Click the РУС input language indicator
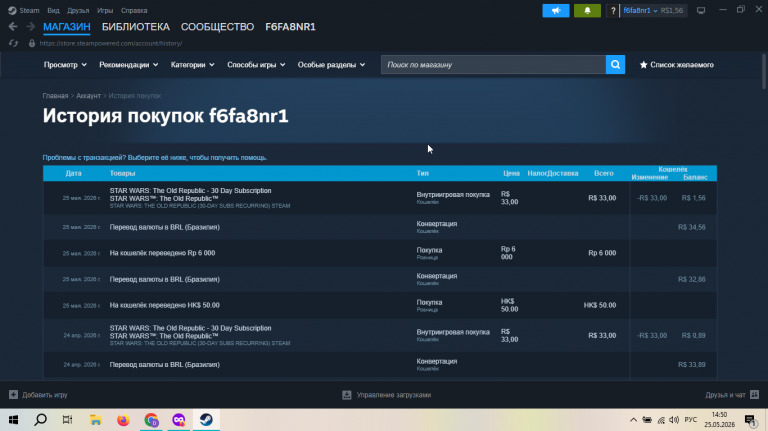This screenshot has width=768, height=431. coord(691,420)
